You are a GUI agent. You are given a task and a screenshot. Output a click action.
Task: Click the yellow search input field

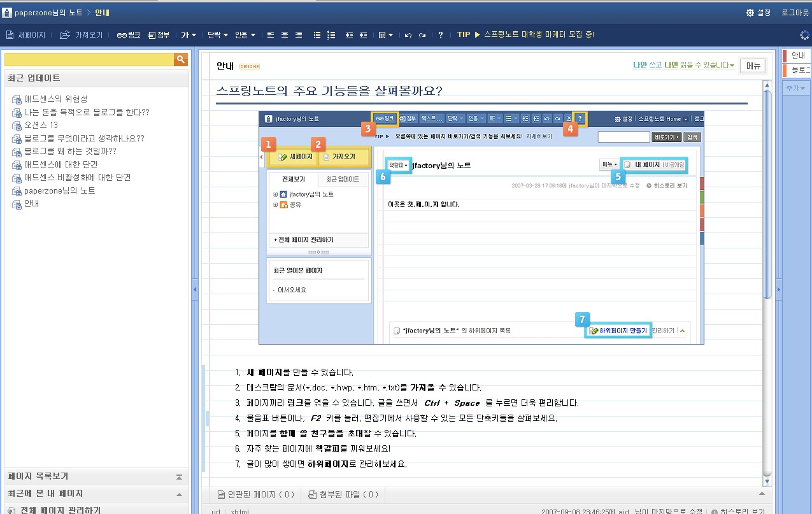pyautogui.click(x=89, y=59)
